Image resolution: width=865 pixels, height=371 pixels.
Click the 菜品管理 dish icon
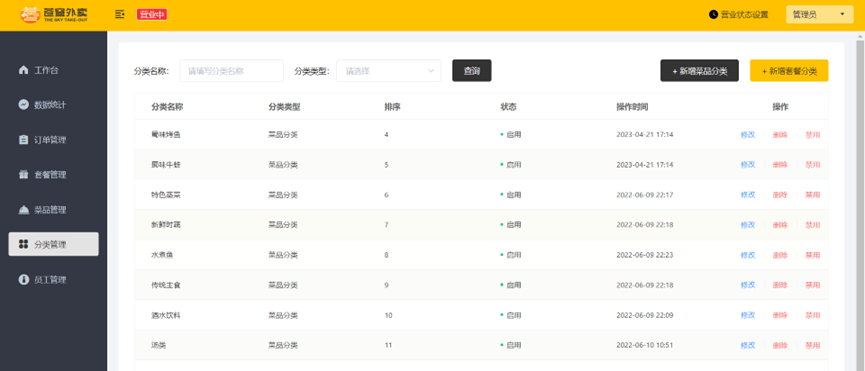point(23,209)
